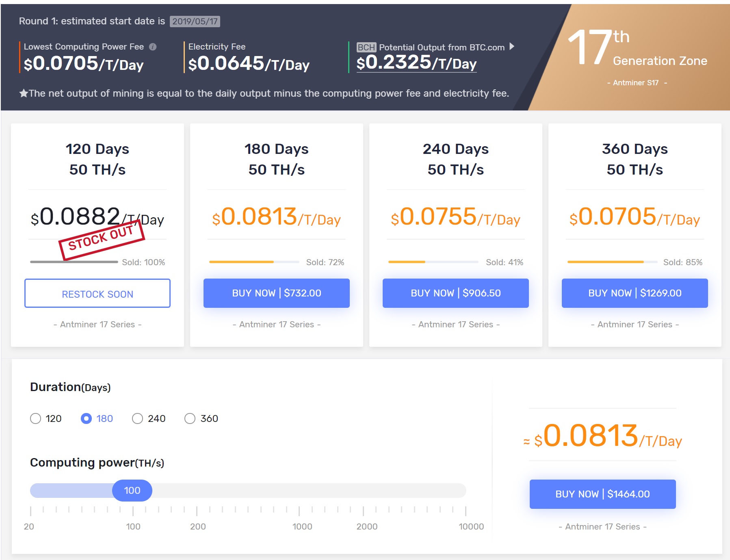Open the $0.2325/T/Day potential output link
This screenshot has width=730, height=560.
click(x=416, y=63)
